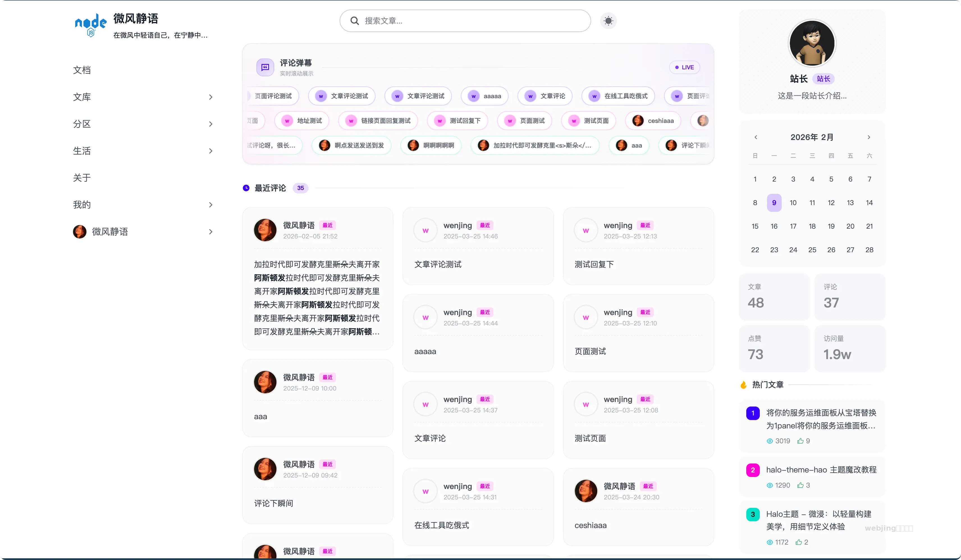Go to previous month in calendar
961x560 pixels.
756,137
